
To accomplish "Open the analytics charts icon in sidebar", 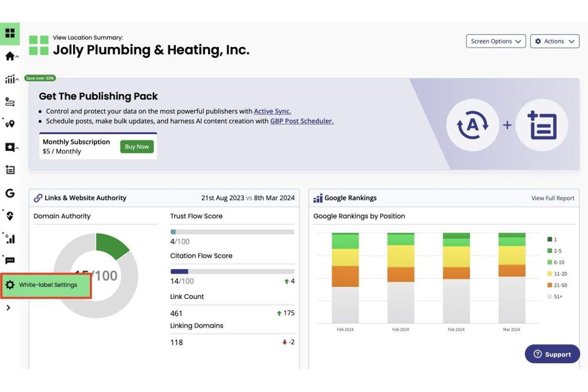I will pyautogui.click(x=10, y=79).
